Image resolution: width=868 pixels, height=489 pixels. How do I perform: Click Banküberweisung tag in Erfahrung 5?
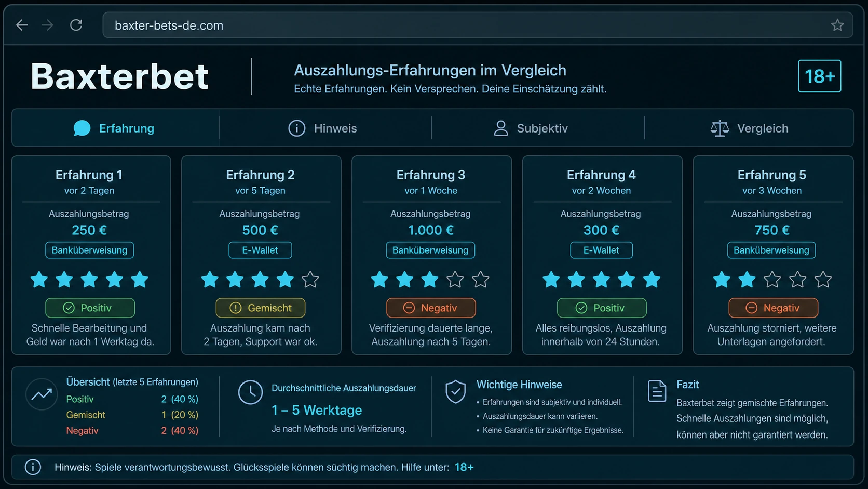pos(771,250)
